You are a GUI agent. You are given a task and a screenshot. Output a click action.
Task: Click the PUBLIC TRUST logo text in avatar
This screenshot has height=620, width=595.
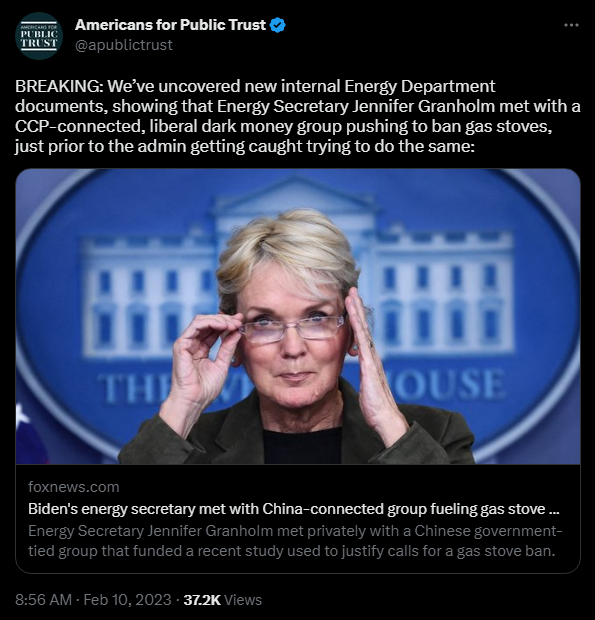(39, 38)
